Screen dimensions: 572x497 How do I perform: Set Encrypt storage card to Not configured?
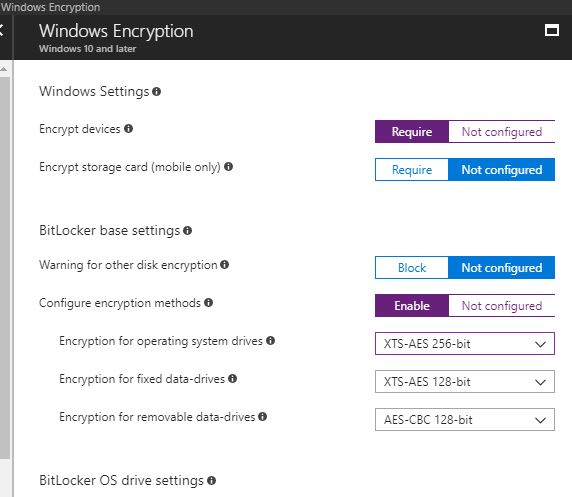[x=502, y=170]
